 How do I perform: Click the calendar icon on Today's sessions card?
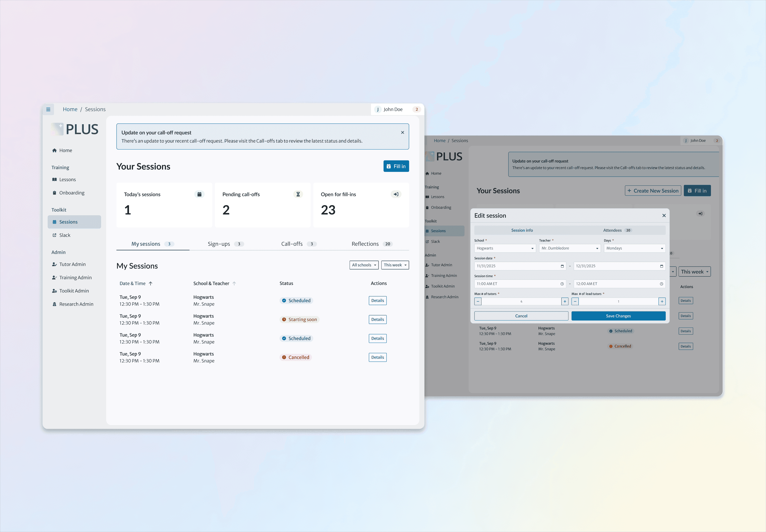click(x=199, y=194)
